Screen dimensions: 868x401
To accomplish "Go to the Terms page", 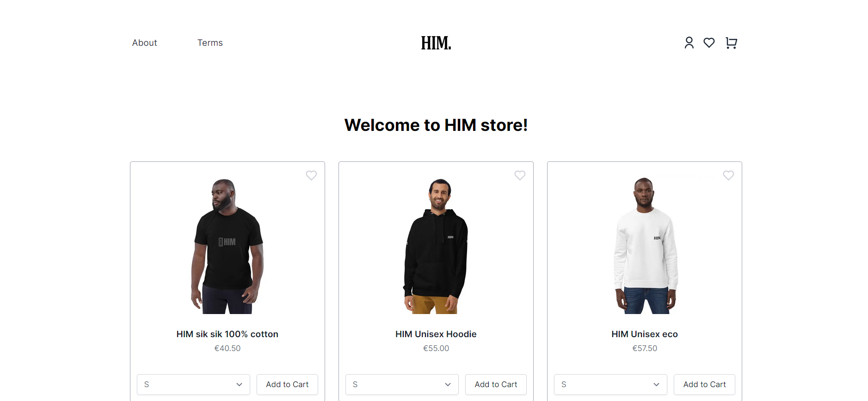I will [210, 43].
